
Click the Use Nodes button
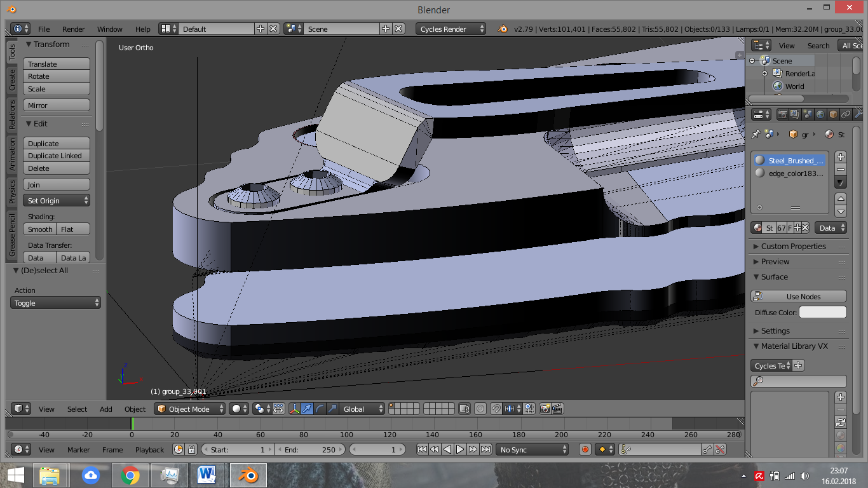tap(799, 296)
